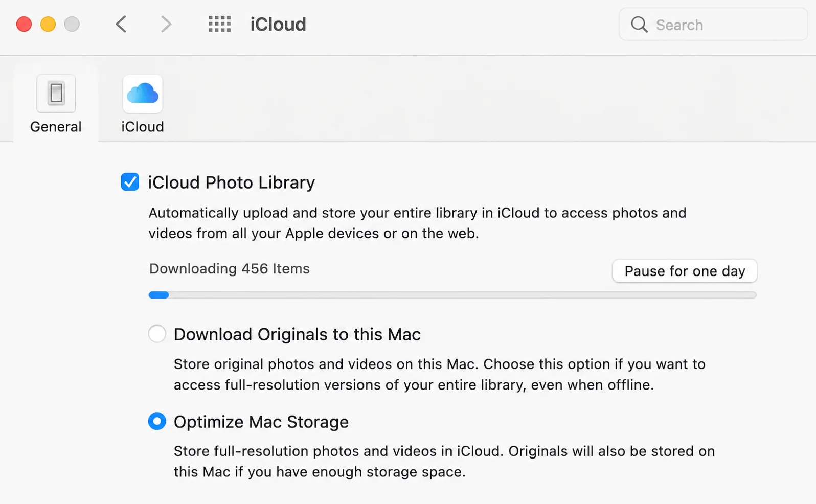Open the General tab
This screenshot has height=504, width=816.
point(56,104)
